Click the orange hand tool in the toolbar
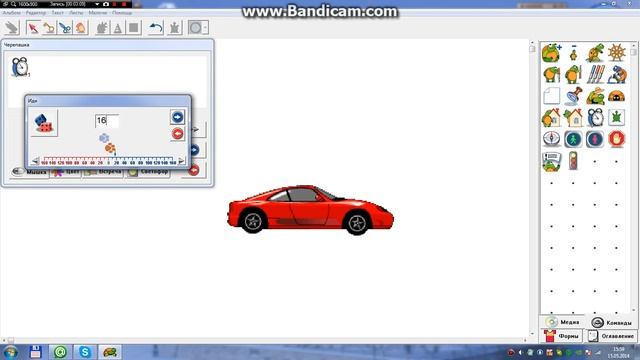 pyautogui.click(x=81, y=28)
